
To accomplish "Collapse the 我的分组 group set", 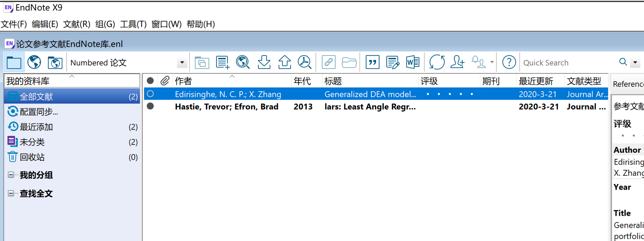I will pos(11,175).
